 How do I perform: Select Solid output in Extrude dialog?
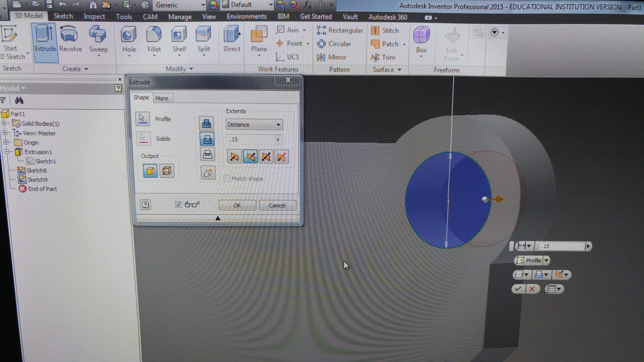click(x=150, y=171)
